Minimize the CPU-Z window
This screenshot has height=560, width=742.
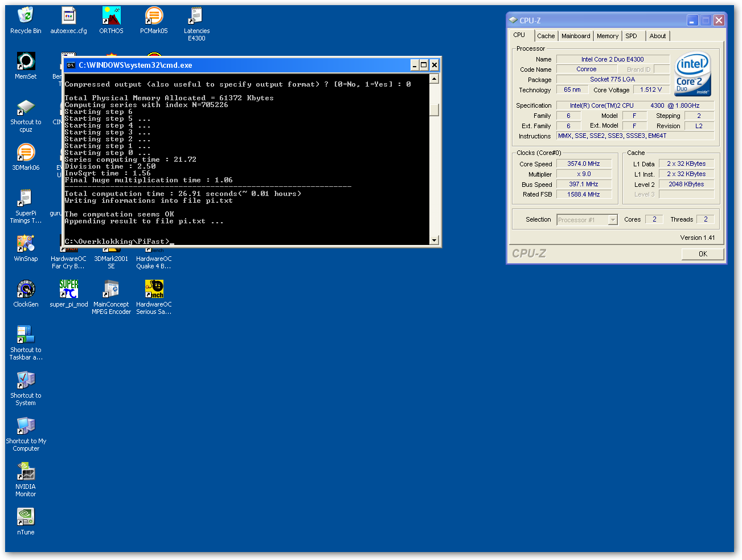coord(692,21)
